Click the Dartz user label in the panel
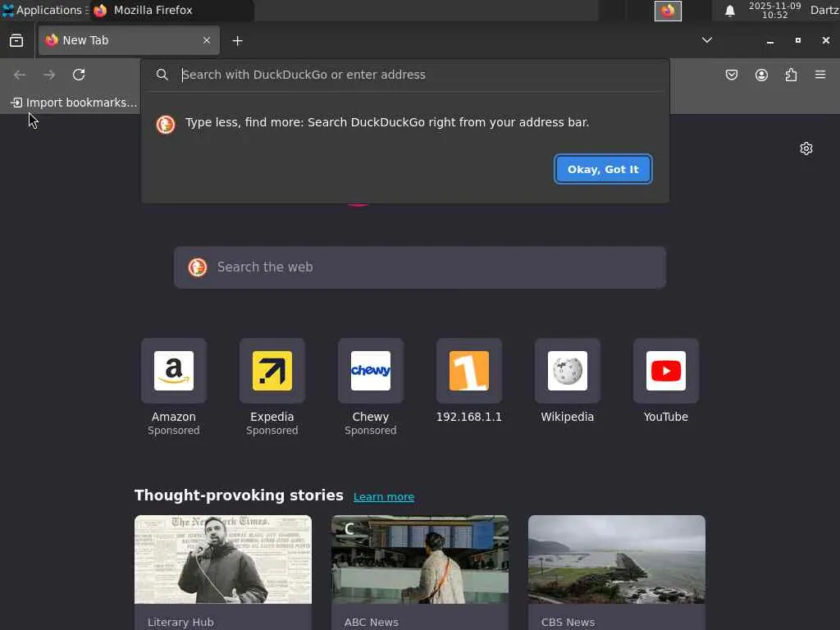This screenshot has height=630, width=840. [x=824, y=10]
